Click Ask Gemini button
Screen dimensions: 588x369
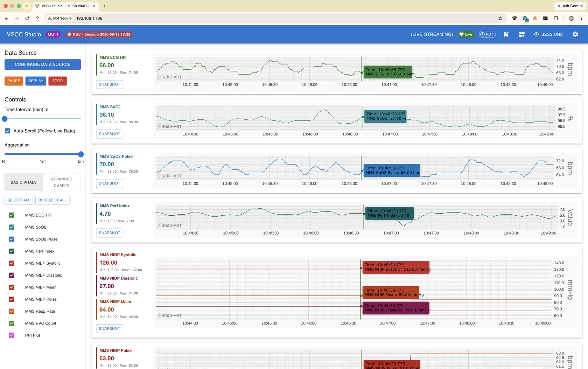point(569,6)
